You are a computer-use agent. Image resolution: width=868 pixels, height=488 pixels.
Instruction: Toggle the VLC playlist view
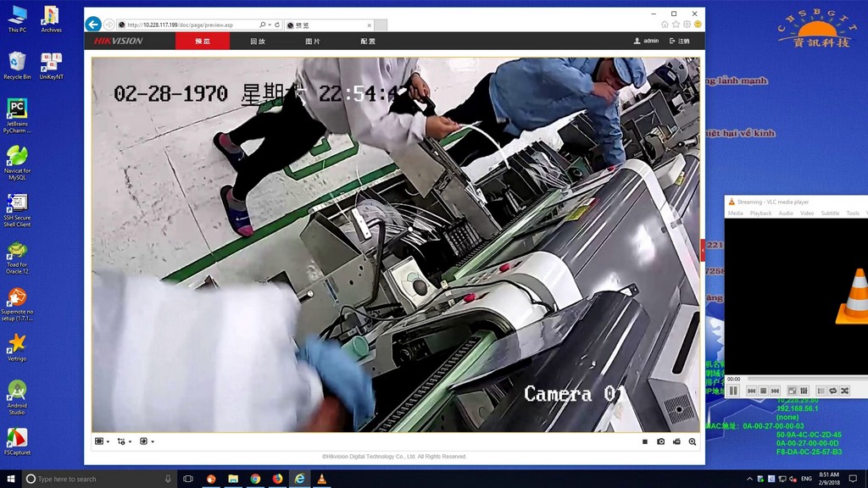tap(821, 391)
